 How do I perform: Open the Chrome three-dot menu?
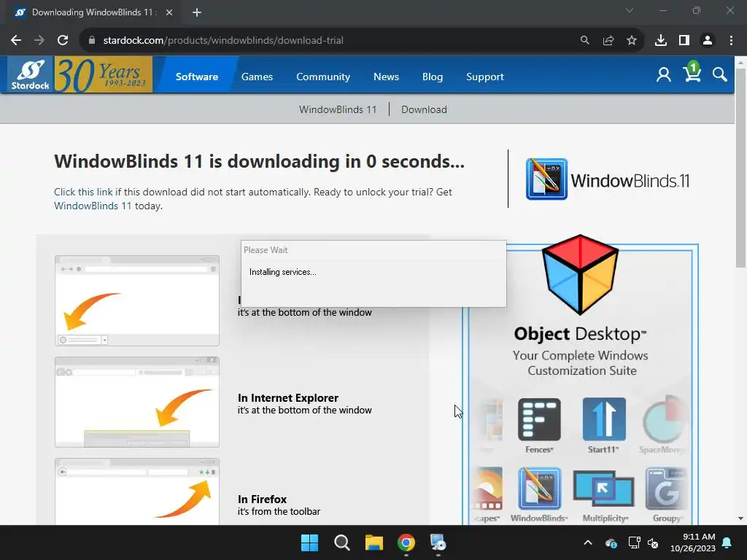731,41
